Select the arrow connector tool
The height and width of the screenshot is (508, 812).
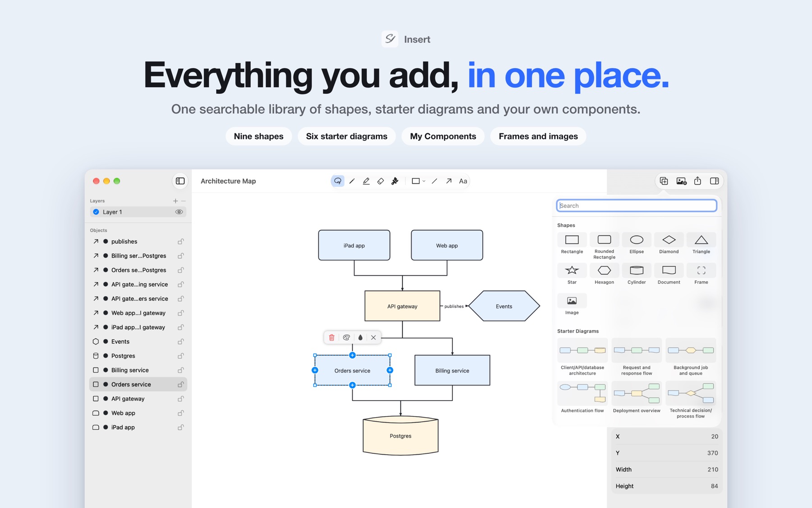[449, 181]
